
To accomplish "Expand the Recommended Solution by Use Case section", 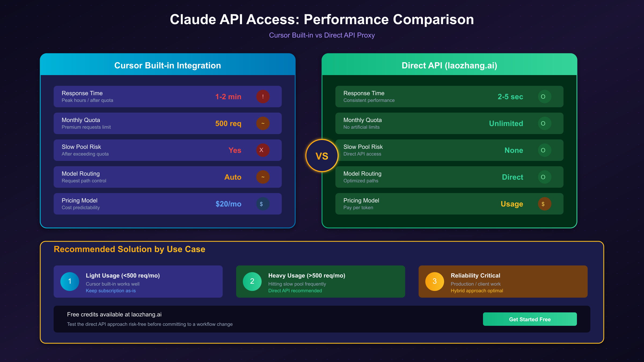I will 129,249.
